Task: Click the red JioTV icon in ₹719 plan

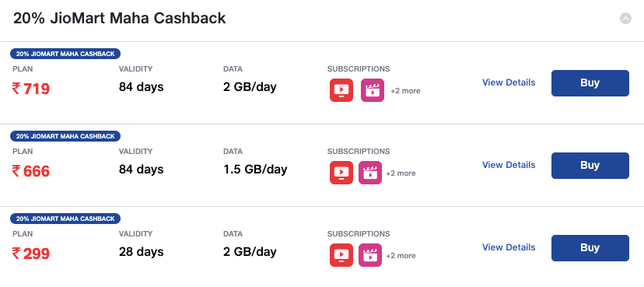Action: pyautogui.click(x=341, y=90)
